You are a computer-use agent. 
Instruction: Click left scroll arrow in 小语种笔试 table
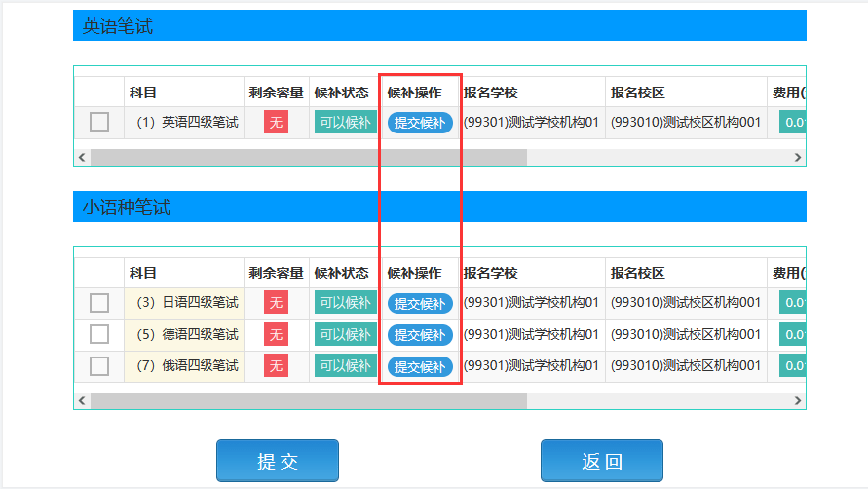pyautogui.click(x=82, y=400)
